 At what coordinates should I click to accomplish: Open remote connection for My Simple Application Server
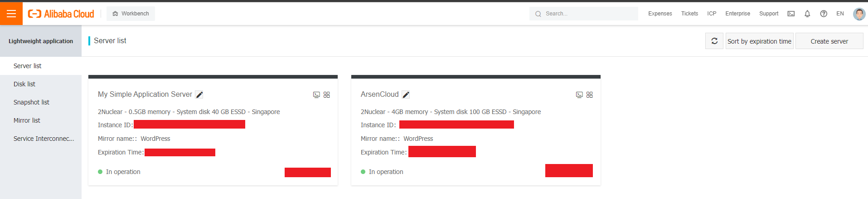(x=316, y=95)
